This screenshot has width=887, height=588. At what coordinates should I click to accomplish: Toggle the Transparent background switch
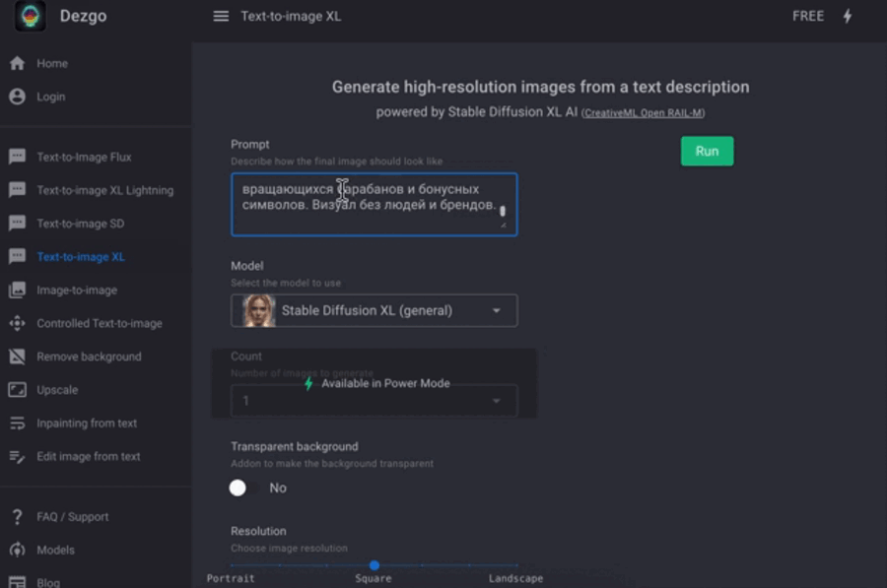[x=244, y=488]
